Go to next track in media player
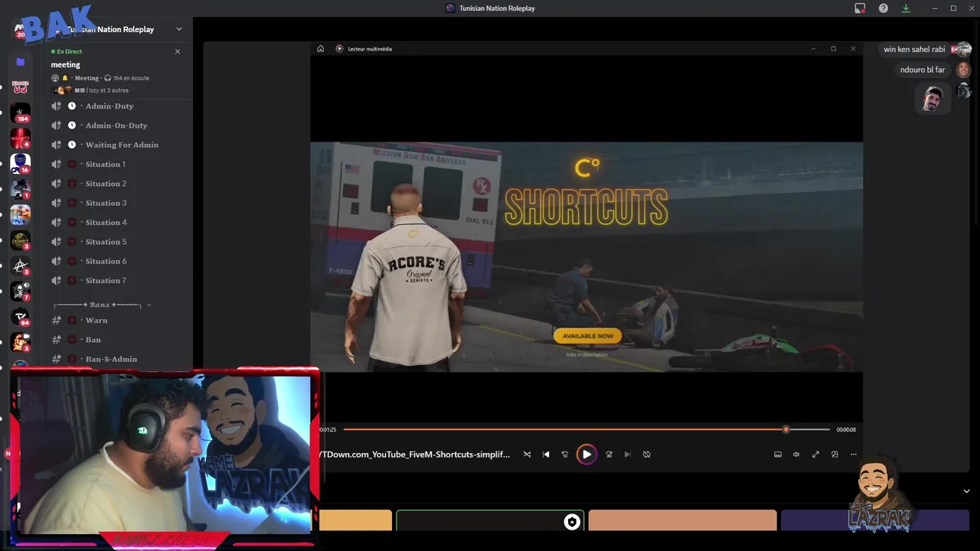The width and height of the screenshot is (980, 551). pos(628,455)
